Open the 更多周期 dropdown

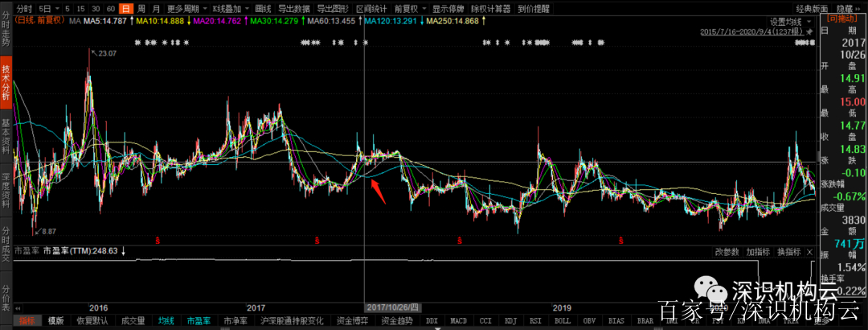tap(182, 8)
